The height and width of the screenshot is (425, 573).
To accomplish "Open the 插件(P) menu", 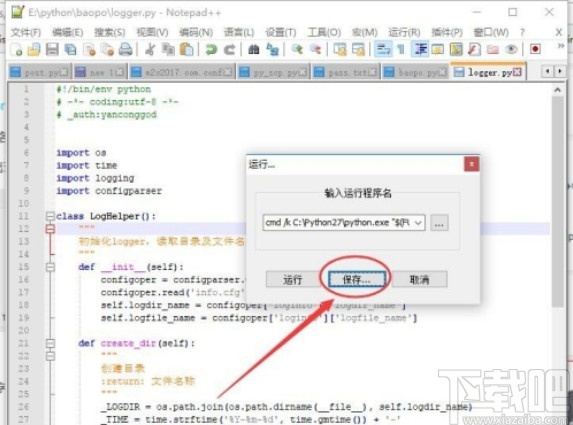I will [447, 33].
